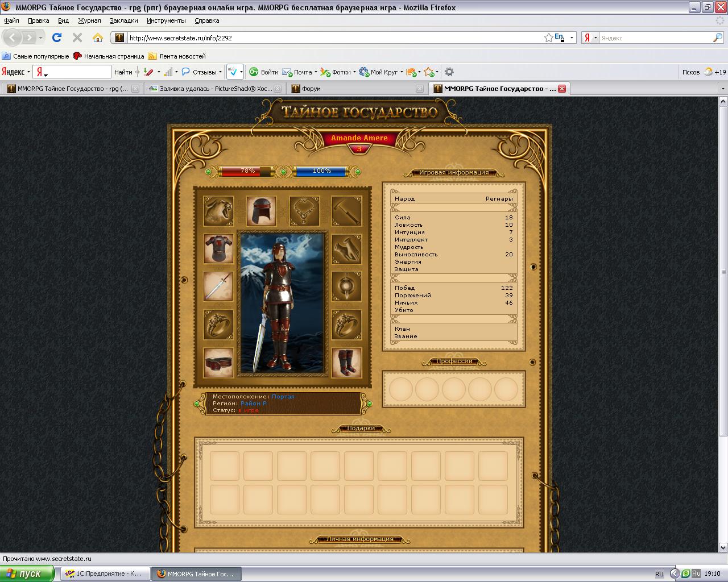Open the Файл menu
This screenshot has height=582, width=728.
coord(11,20)
